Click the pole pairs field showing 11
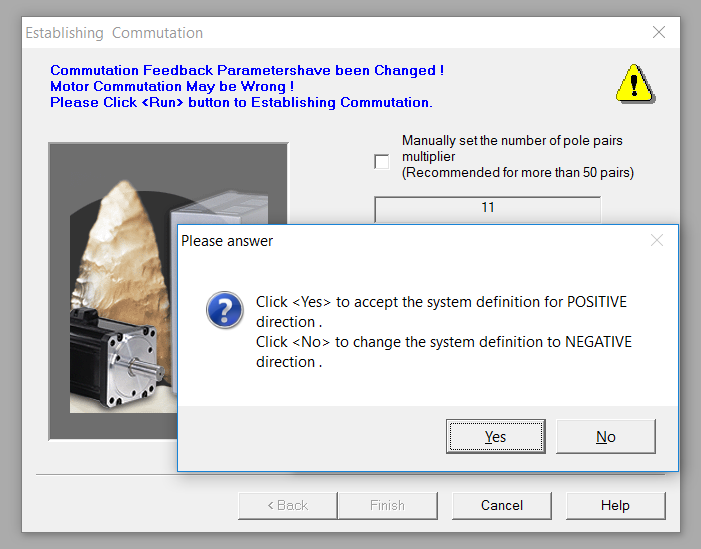Screen dimensions: 701x549 pos(488,209)
